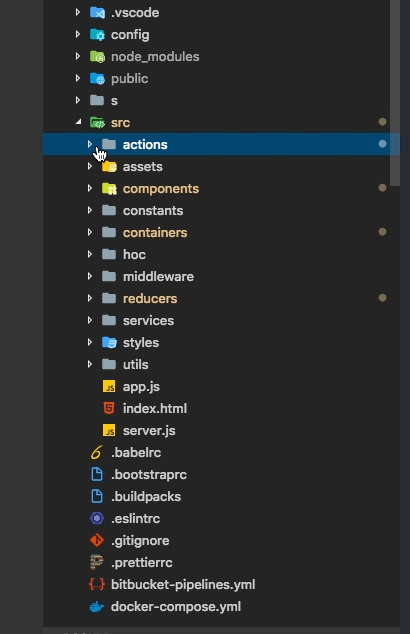Open the server.js file name
Viewport: 410px width, 634px height.
point(149,431)
